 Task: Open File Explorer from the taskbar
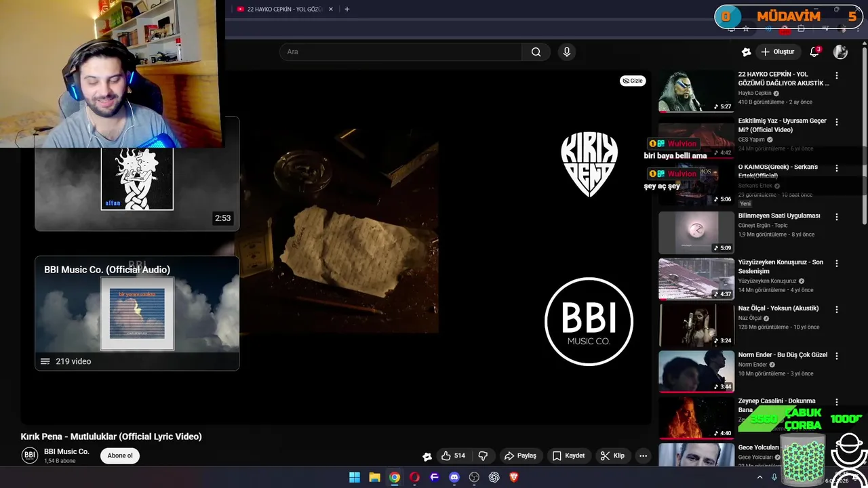pos(374,477)
